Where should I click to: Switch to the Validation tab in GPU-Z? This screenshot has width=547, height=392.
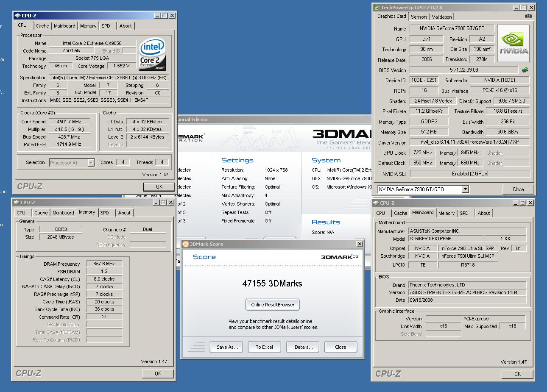[x=442, y=17]
